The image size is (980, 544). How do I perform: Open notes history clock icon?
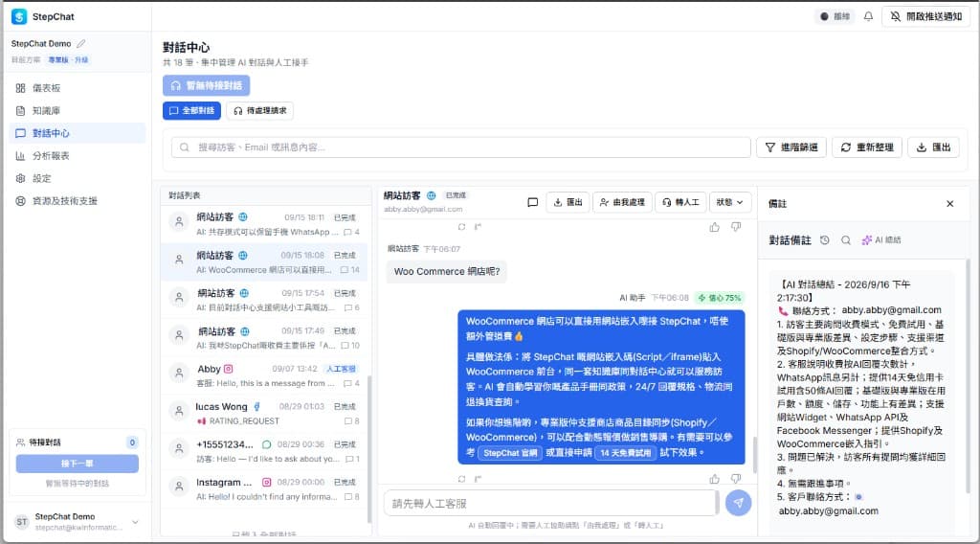point(824,240)
